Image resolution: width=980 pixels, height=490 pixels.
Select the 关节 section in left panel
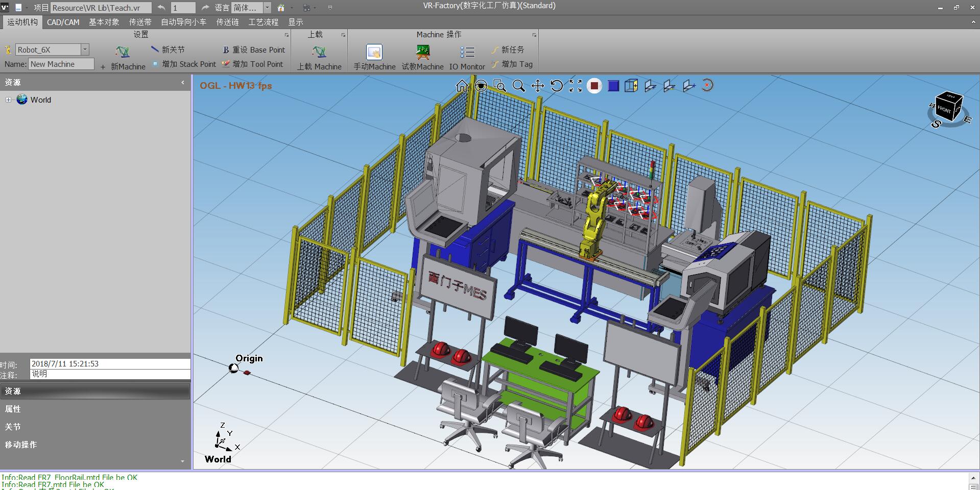click(95, 427)
